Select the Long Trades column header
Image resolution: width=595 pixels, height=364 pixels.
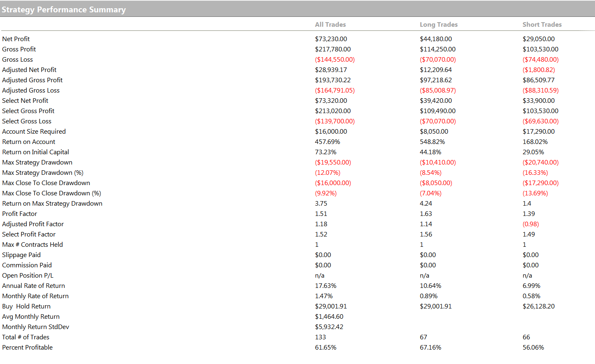coord(438,25)
